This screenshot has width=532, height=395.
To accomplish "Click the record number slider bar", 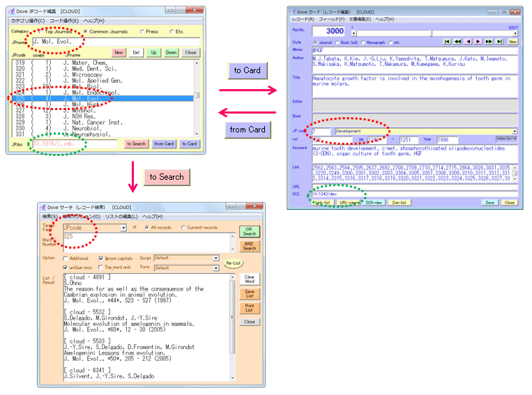I will point(432,33).
